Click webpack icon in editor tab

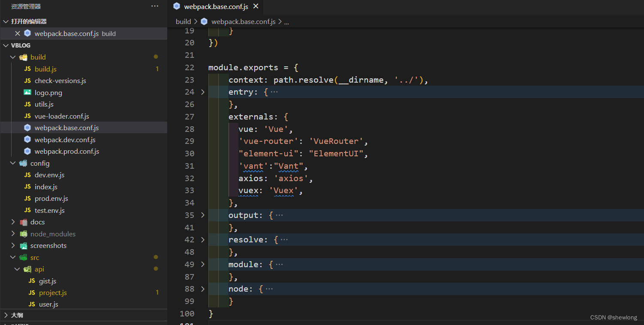(x=177, y=6)
